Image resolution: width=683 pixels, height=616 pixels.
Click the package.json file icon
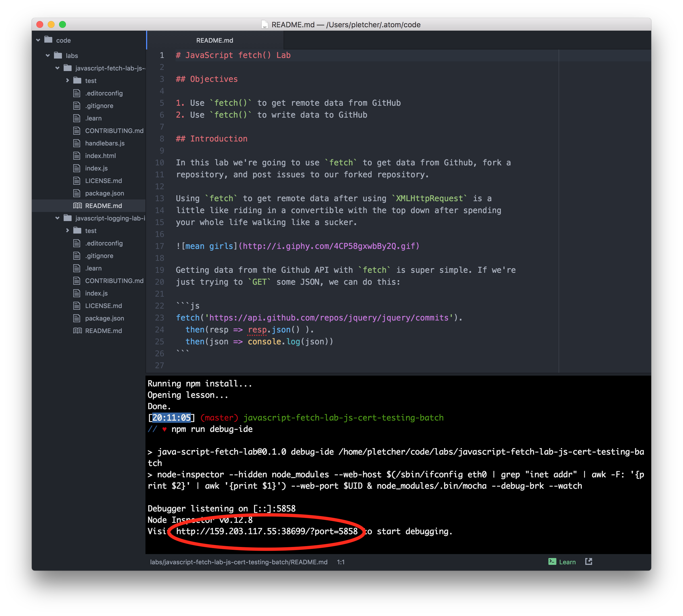click(x=77, y=193)
